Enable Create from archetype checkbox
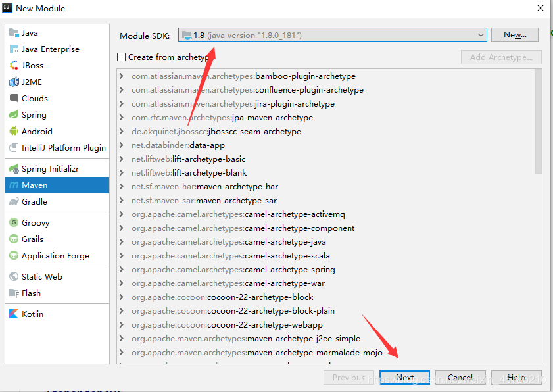 (x=122, y=57)
